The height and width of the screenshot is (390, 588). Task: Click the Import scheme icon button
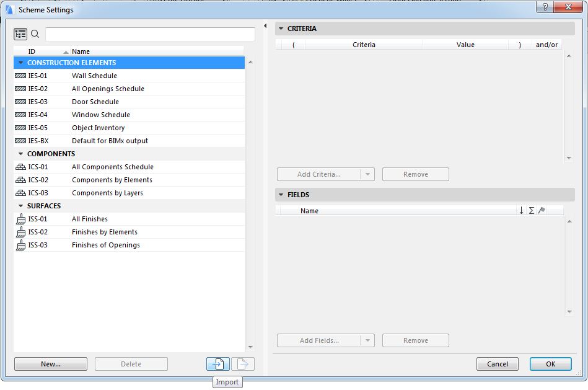click(x=218, y=364)
